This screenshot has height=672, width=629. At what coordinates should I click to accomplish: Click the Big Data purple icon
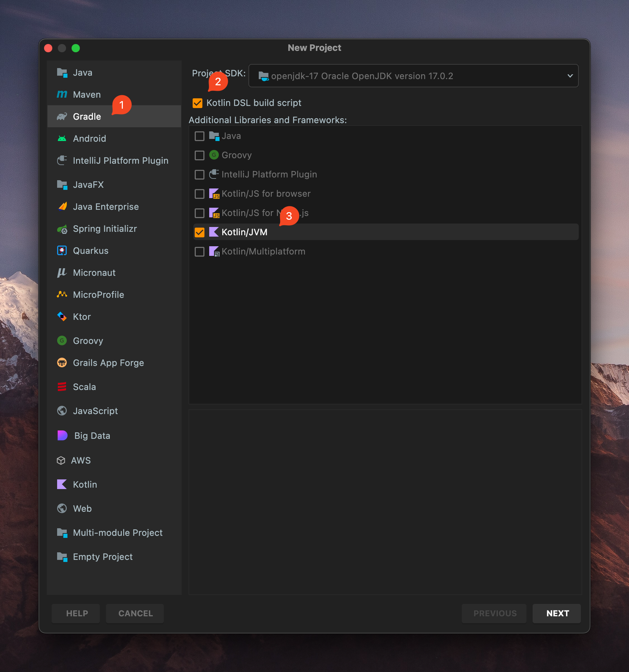pyautogui.click(x=62, y=435)
